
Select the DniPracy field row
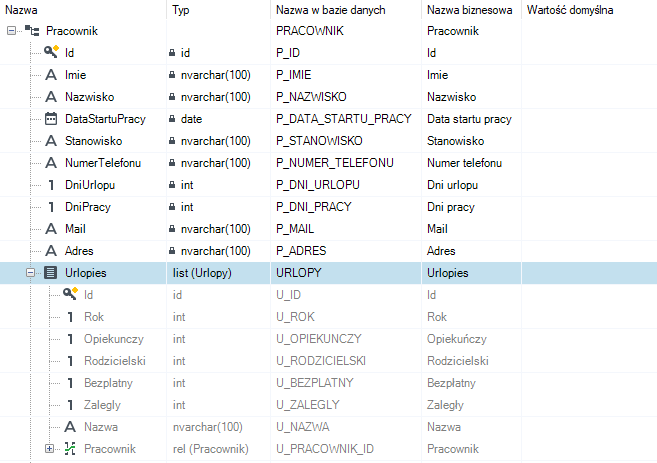(328, 207)
